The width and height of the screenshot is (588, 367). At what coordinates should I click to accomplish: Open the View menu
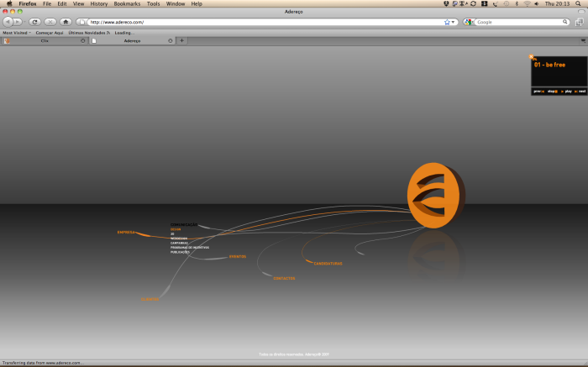[x=78, y=3]
